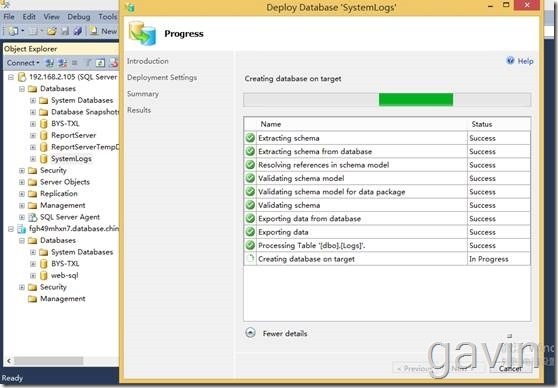558x388 pixels.
Task: Click the Fewer details label
Action: point(285,334)
